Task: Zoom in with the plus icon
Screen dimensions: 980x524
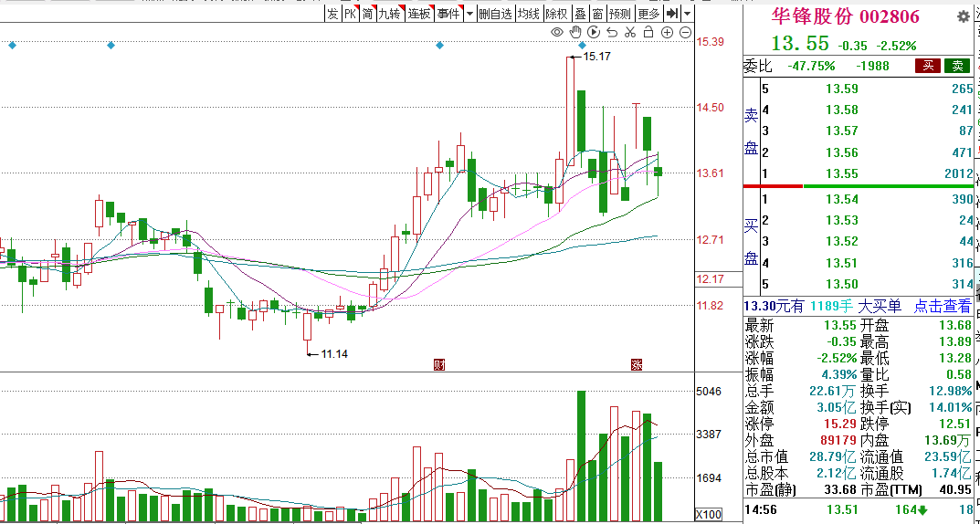Action: click(x=667, y=33)
